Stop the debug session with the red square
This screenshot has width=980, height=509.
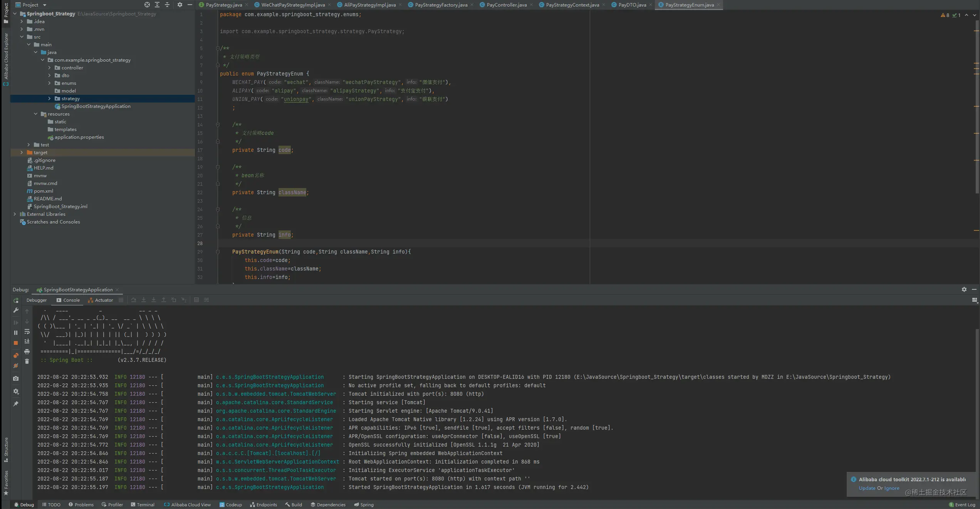coord(16,343)
